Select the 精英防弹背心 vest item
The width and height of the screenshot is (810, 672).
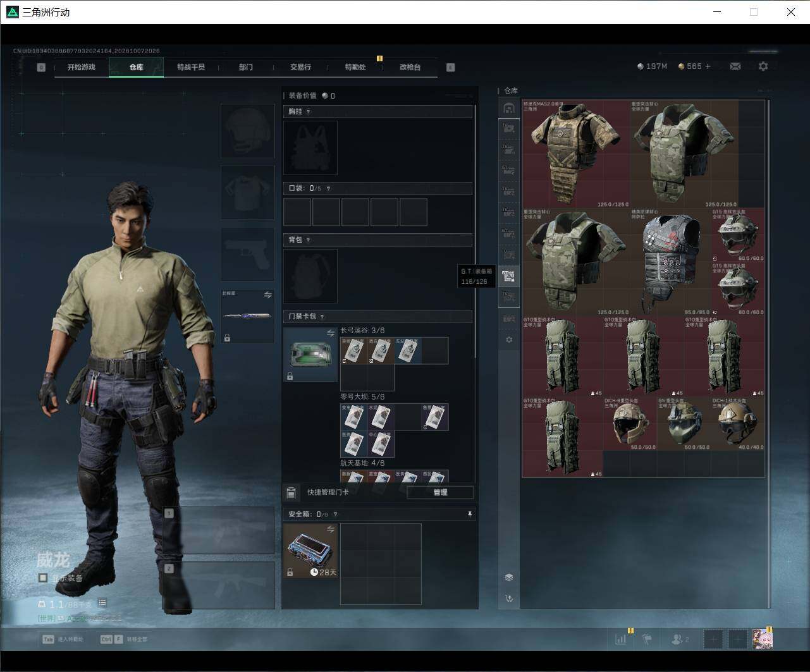pyautogui.click(x=671, y=262)
